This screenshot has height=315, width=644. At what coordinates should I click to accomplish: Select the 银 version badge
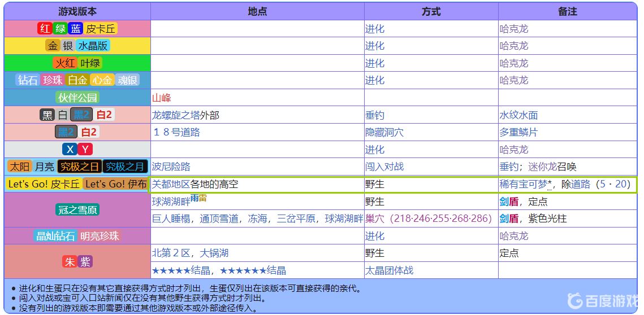coord(68,46)
